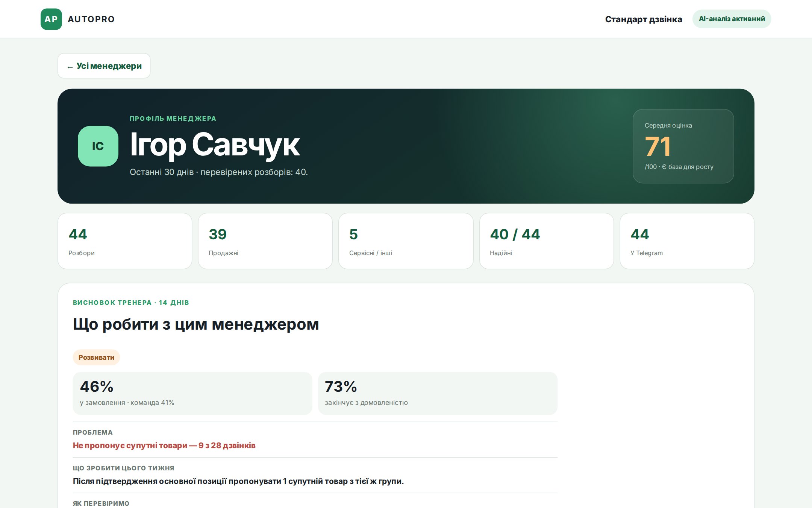Click the 40 / 44 Надійні card

click(x=547, y=241)
